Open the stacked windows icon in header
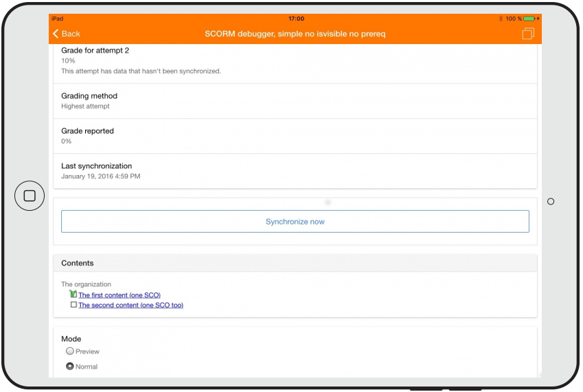Screen dimensions: 583x392 [527, 34]
